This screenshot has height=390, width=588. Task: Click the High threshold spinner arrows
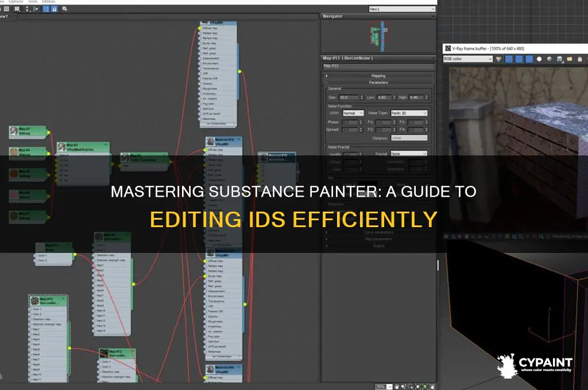tap(427, 97)
